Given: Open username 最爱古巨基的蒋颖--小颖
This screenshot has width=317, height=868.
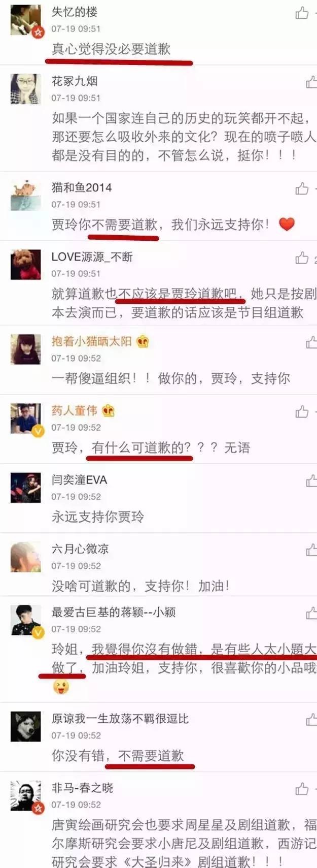Looking at the screenshot, I should coord(114,612).
